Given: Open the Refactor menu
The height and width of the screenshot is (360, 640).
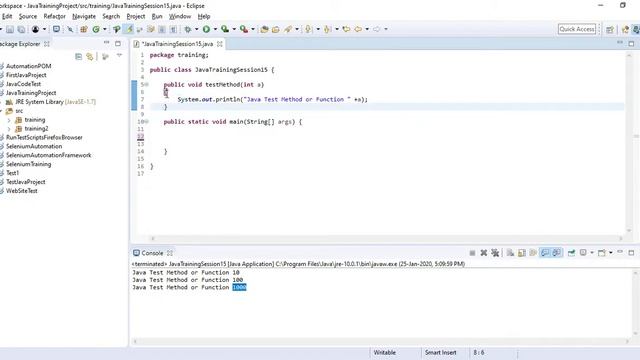Looking at the screenshot, I should [54, 16].
